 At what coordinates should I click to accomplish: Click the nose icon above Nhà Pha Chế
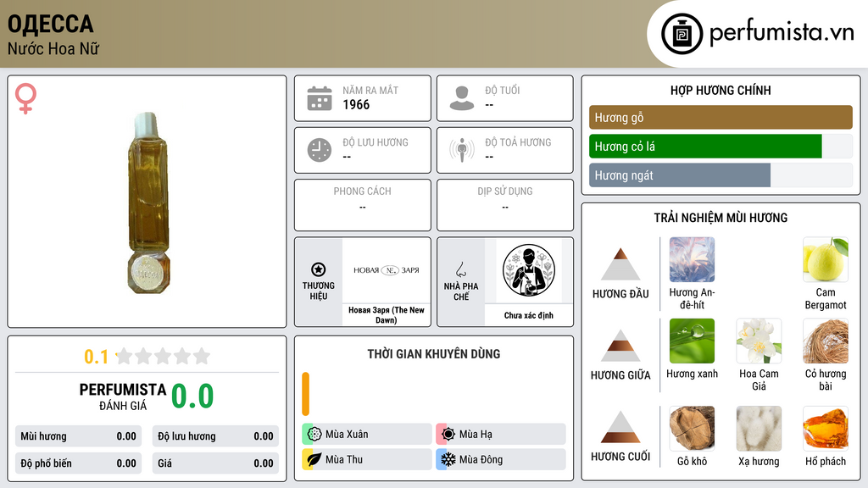pos(460,269)
